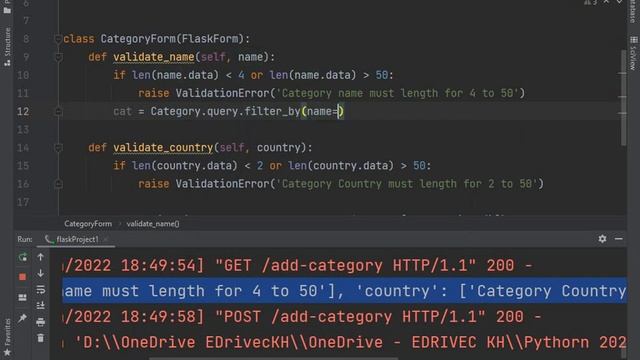Open the restore layout icon in Run panel
The height and width of the screenshot is (360, 640).
click(x=22, y=297)
